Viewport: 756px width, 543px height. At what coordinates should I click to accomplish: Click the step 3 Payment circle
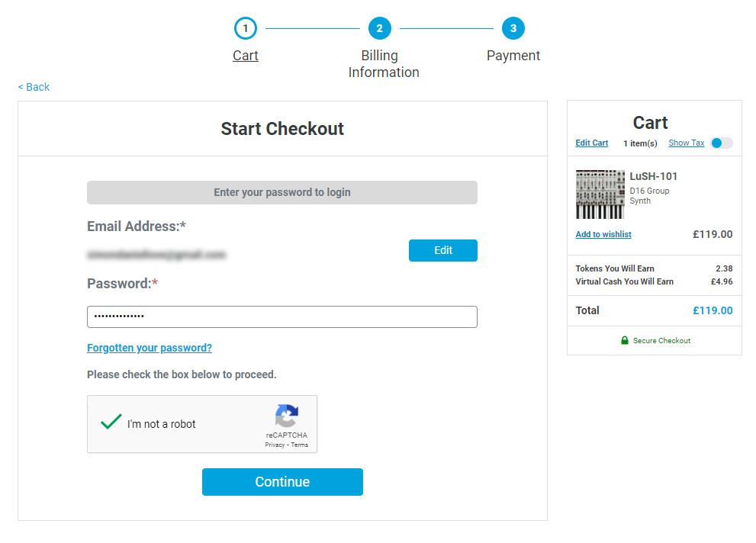(x=513, y=27)
